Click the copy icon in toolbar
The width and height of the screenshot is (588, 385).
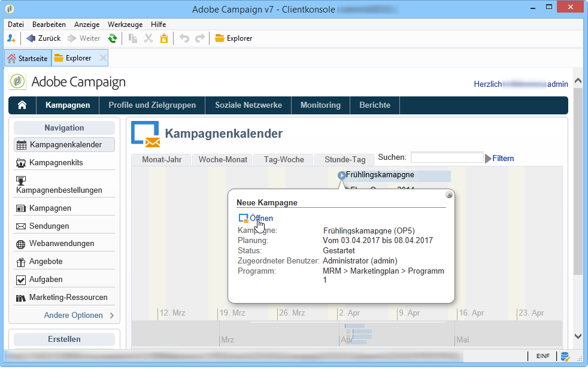[133, 38]
